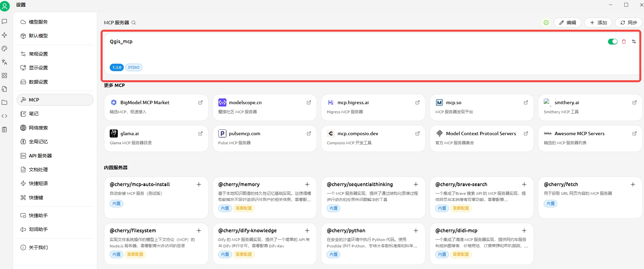Open 网络搜索 settings section
The image size is (644, 269).
55,128
